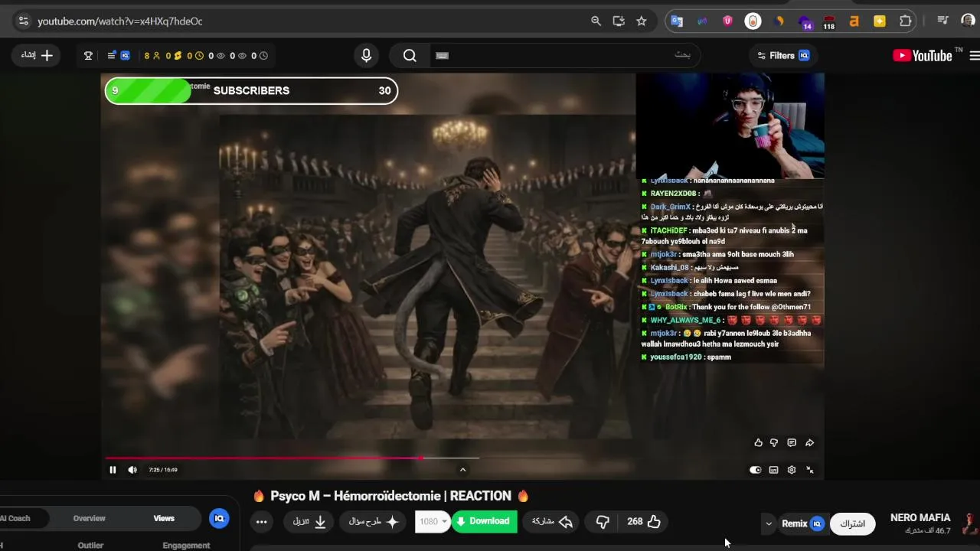980x551 pixels.
Task: Open the NERO MAFIA channel name
Action: point(920,518)
